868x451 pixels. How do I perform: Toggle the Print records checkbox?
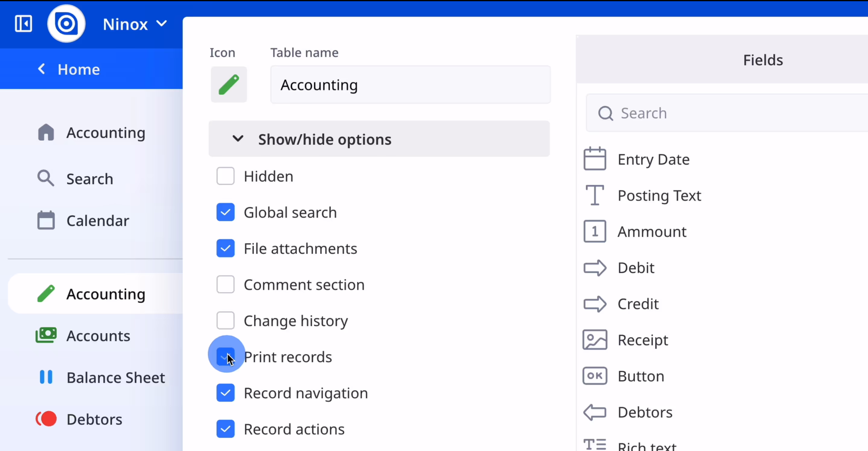coord(225,357)
